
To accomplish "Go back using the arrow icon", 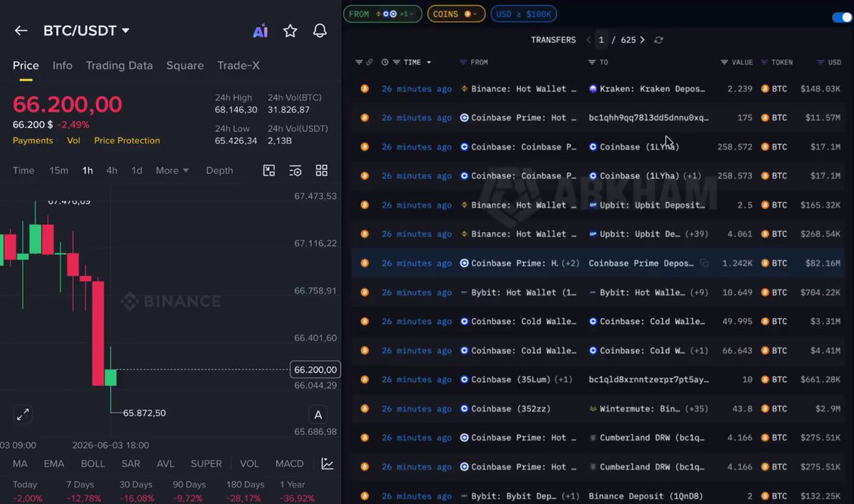I will [21, 31].
